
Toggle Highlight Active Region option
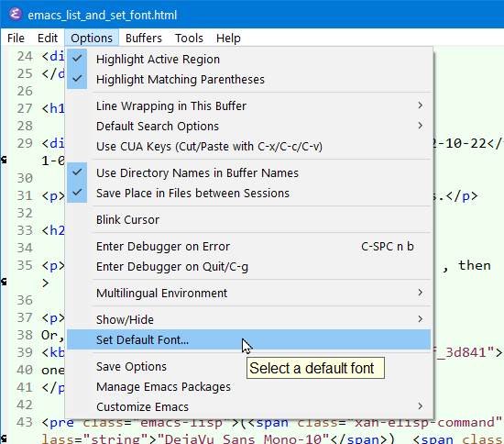248,59
